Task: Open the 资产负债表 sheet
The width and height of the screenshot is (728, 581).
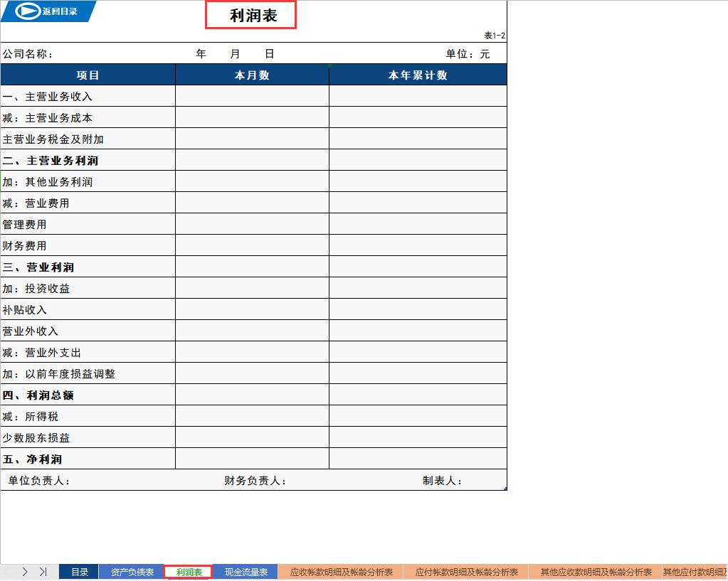Action: click(x=132, y=571)
